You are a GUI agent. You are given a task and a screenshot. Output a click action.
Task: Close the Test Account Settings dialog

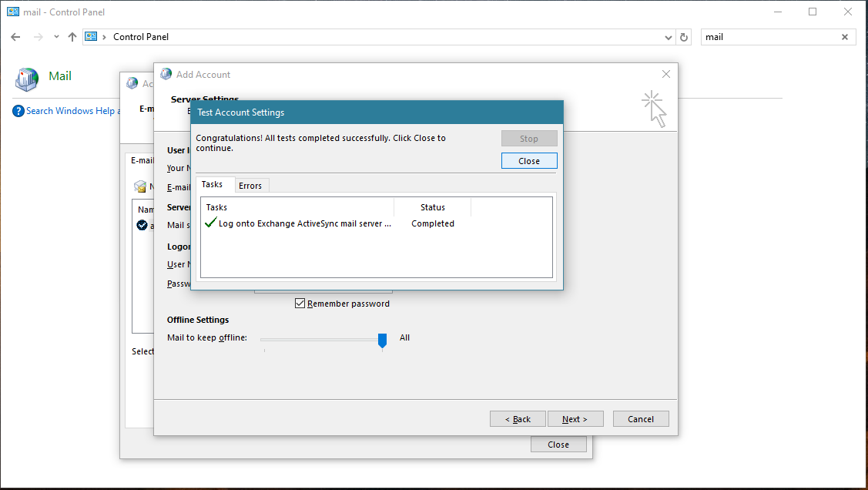click(x=528, y=161)
